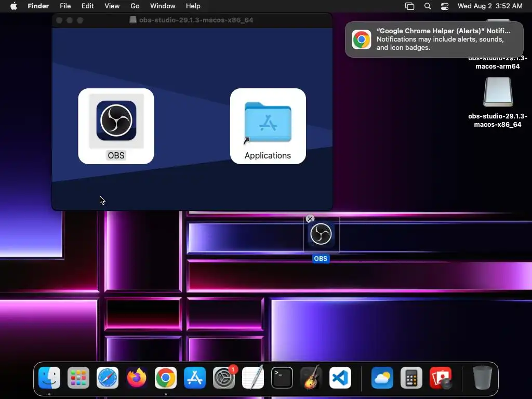Select the OBS app icon in installer window
532x399 pixels.
(x=116, y=121)
